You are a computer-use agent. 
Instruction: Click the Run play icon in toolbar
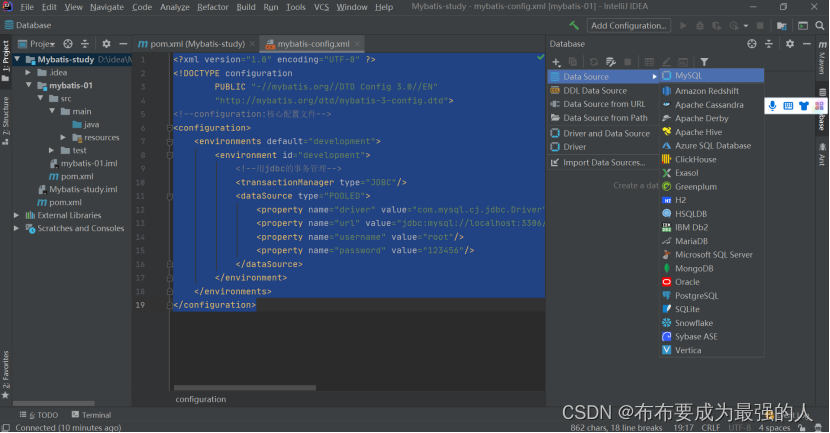(x=683, y=25)
